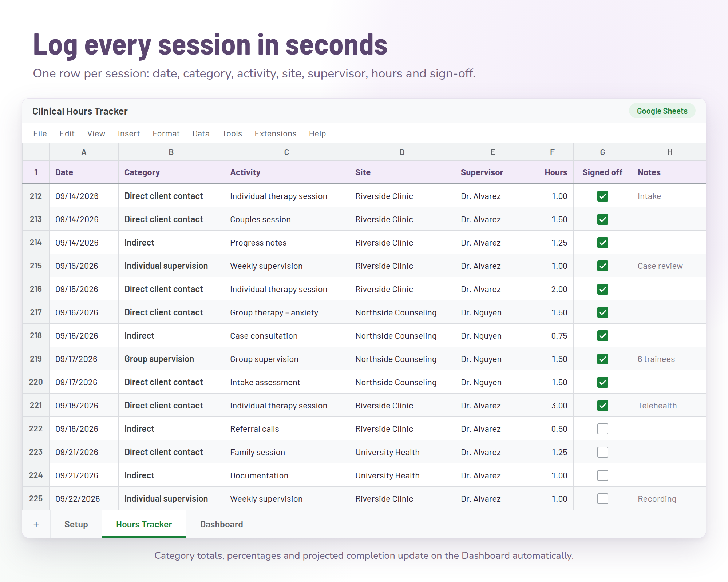Open the Insert menu
This screenshot has height=582, width=728.
click(129, 133)
